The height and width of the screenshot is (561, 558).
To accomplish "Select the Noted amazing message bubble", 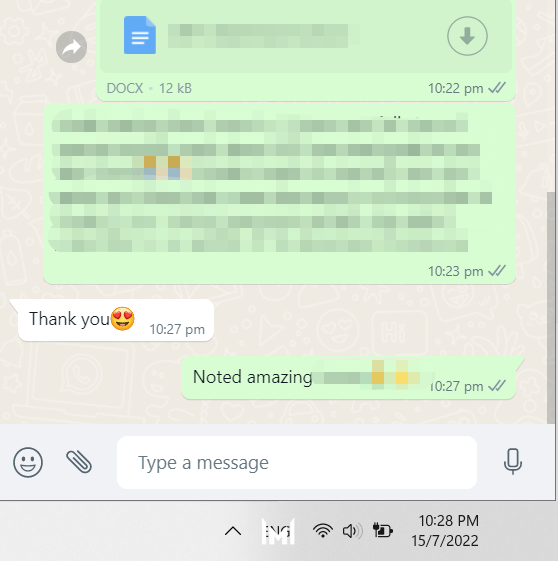I will point(348,378).
